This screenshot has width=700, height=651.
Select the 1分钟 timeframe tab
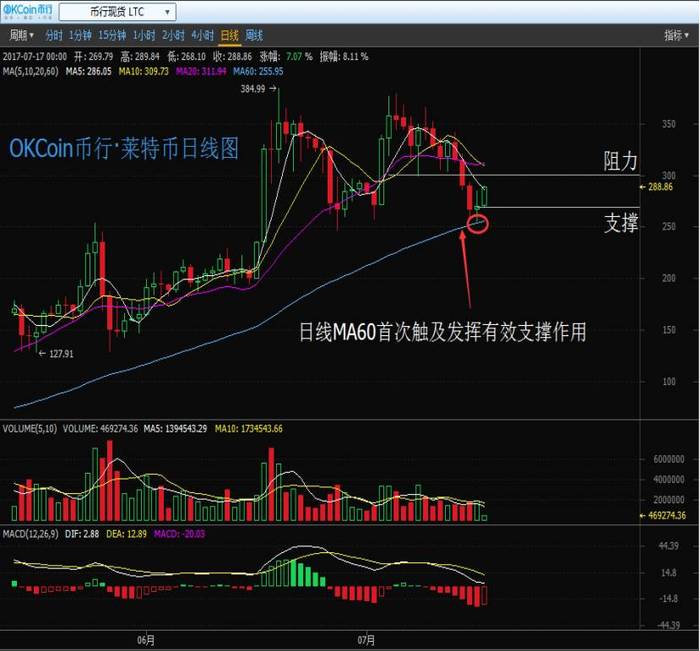(x=80, y=35)
